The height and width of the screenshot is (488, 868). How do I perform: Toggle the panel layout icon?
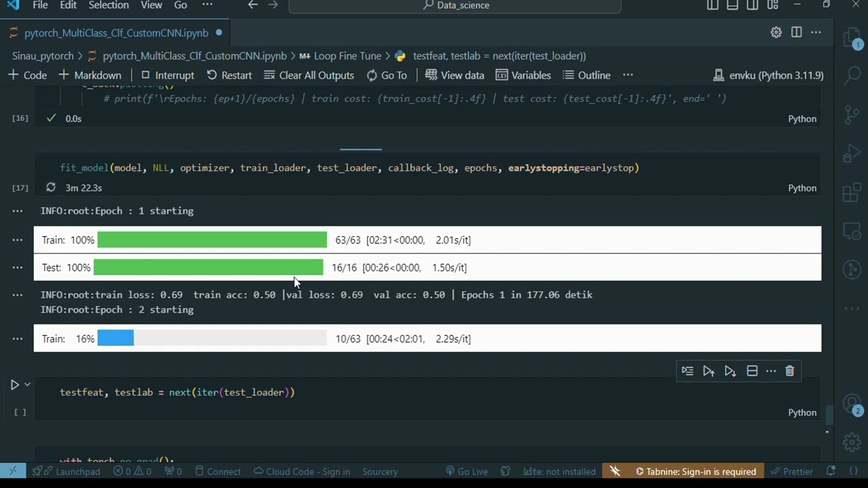click(732, 5)
